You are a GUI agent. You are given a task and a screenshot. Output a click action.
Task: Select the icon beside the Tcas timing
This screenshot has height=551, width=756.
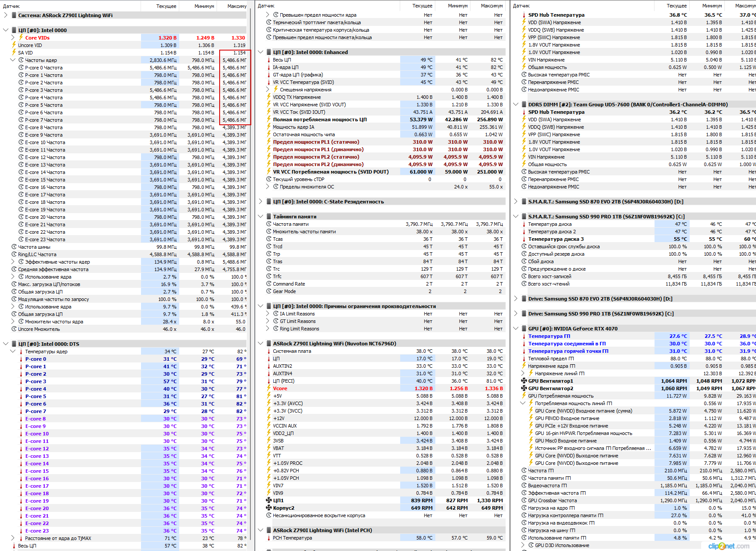pyautogui.click(x=268, y=239)
